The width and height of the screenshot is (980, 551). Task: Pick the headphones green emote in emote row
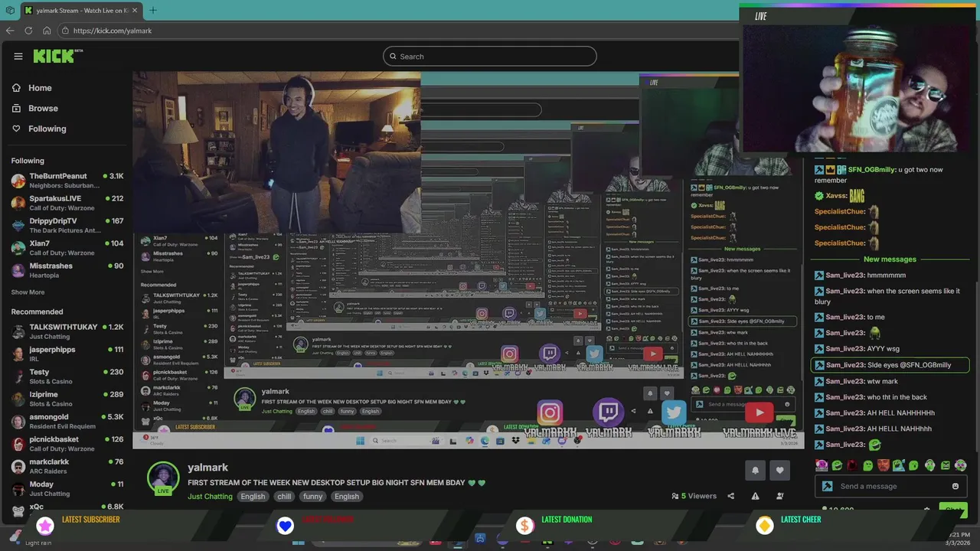click(x=929, y=465)
